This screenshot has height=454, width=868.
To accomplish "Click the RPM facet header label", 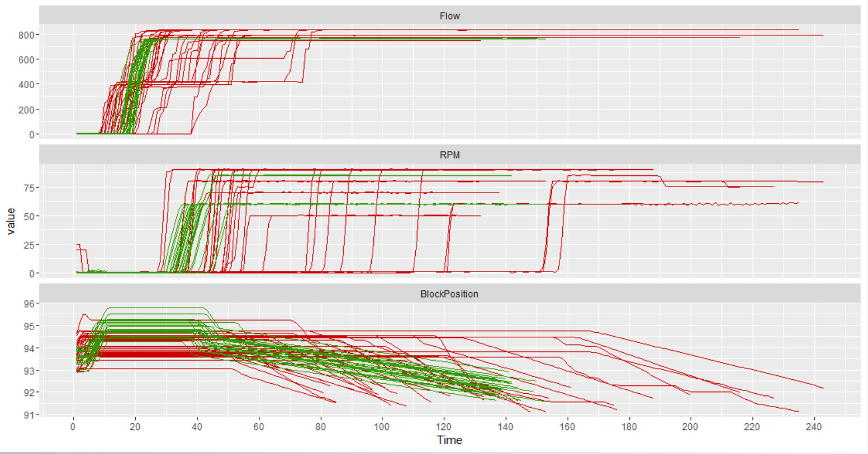I will 449,155.
